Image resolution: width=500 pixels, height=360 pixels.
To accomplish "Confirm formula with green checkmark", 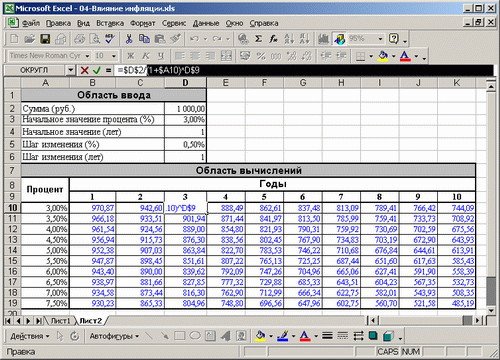I will 97,70.
